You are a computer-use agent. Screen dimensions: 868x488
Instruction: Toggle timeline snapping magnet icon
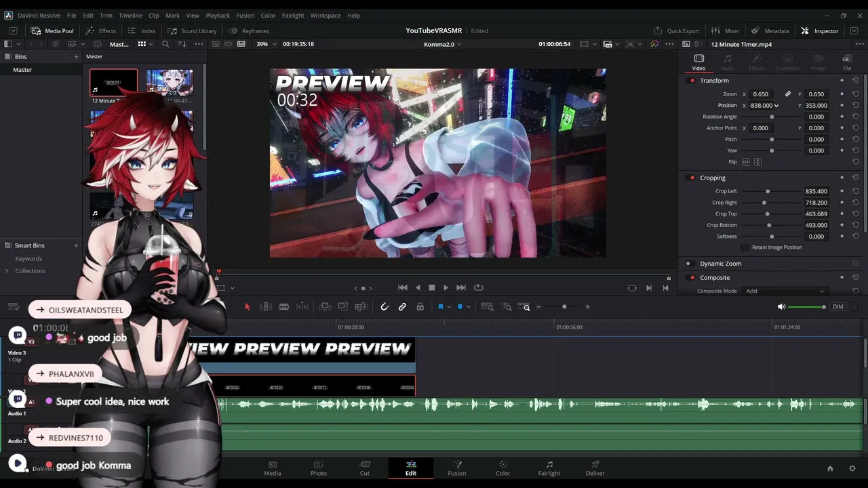(384, 307)
